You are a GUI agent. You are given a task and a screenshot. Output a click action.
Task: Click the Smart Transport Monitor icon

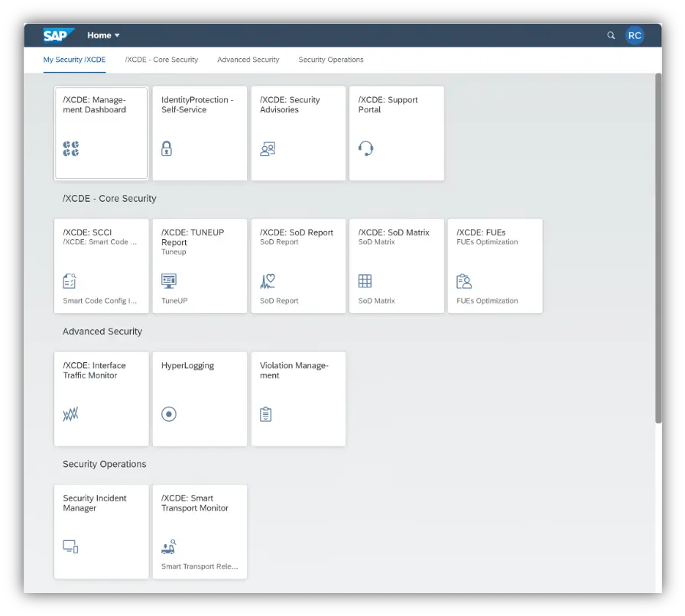pos(169,546)
